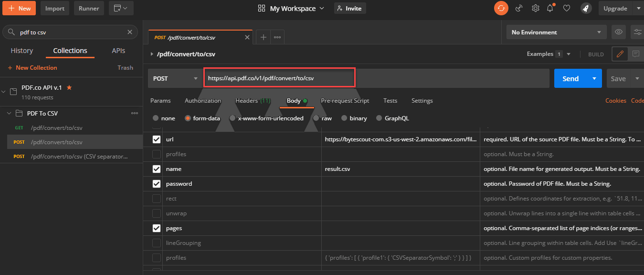The width and height of the screenshot is (644, 275).
Task: Click the request URL input field
Action: coord(279,78)
